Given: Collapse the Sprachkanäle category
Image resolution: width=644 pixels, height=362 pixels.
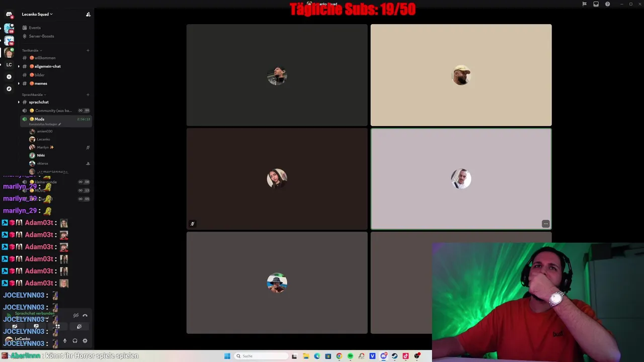Looking at the screenshot, I should [x=34, y=95].
